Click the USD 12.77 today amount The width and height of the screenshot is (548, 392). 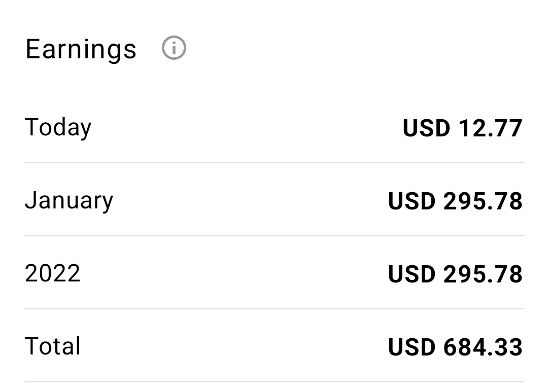(462, 128)
